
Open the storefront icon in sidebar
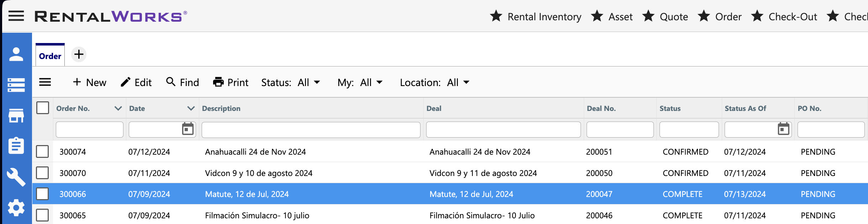[x=16, y=116]
